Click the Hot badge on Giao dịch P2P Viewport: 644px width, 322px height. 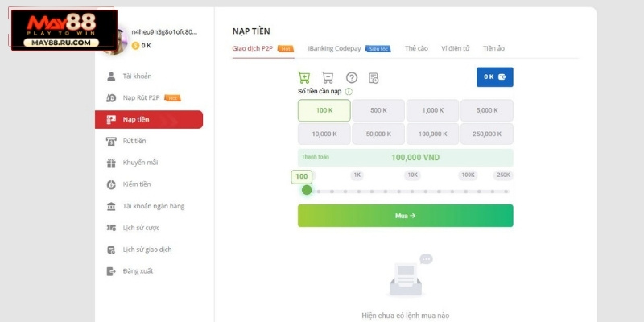(286, 49)
